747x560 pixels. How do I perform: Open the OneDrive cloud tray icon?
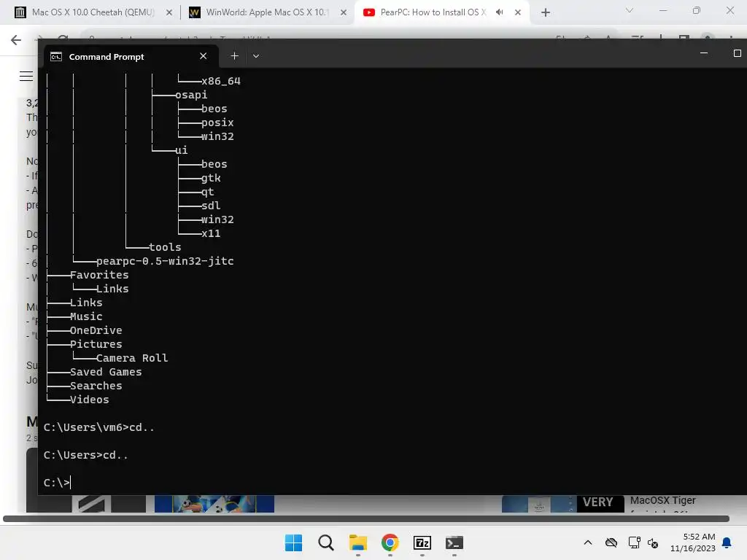pyautogui.click(x=611, y=542)
